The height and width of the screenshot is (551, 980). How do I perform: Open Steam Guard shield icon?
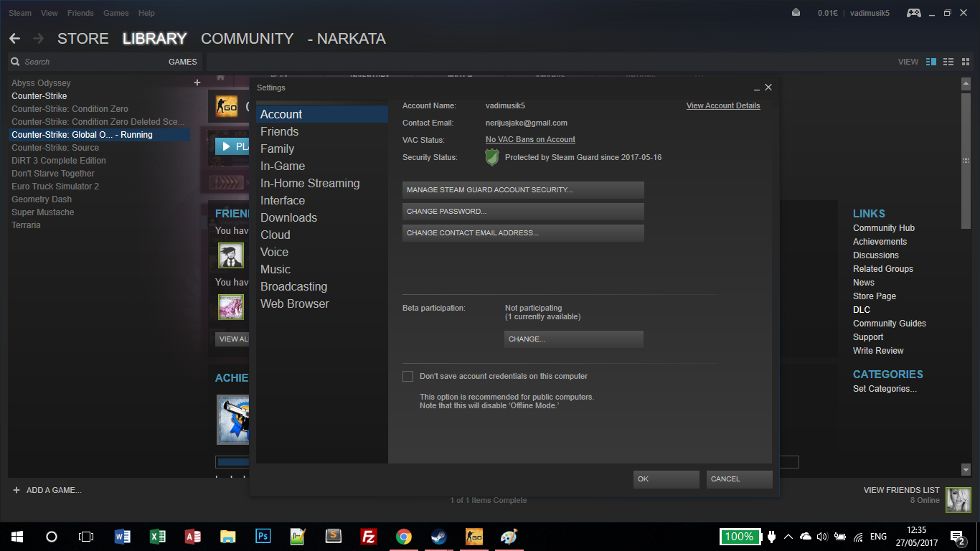tap(492, 157)
